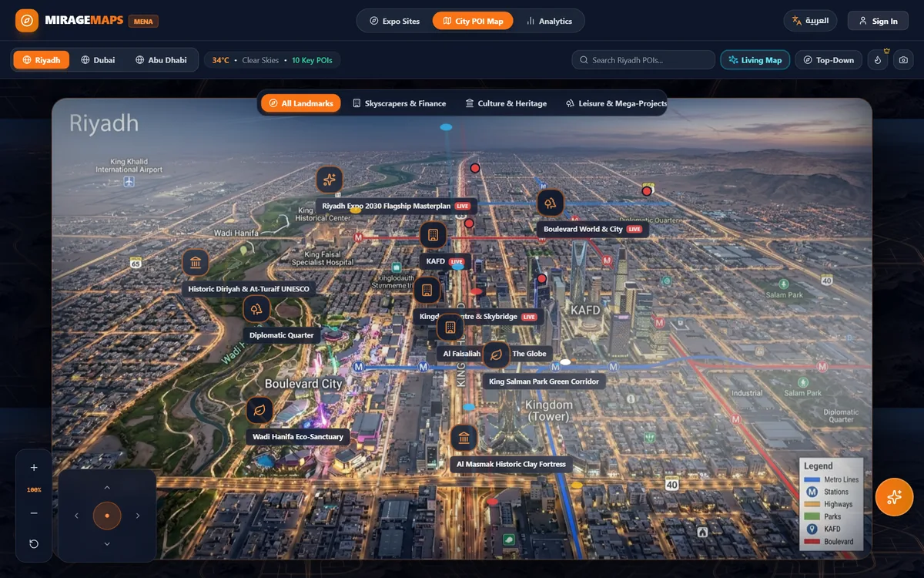Click the Wadi Hanifa Eco-Sanctuary label
924x578 pixels.
coord(298,436)
